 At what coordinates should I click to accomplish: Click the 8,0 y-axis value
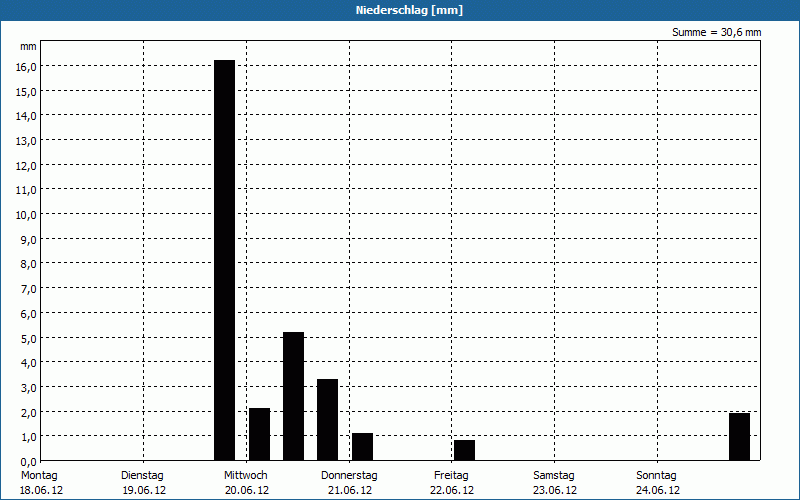29,264
